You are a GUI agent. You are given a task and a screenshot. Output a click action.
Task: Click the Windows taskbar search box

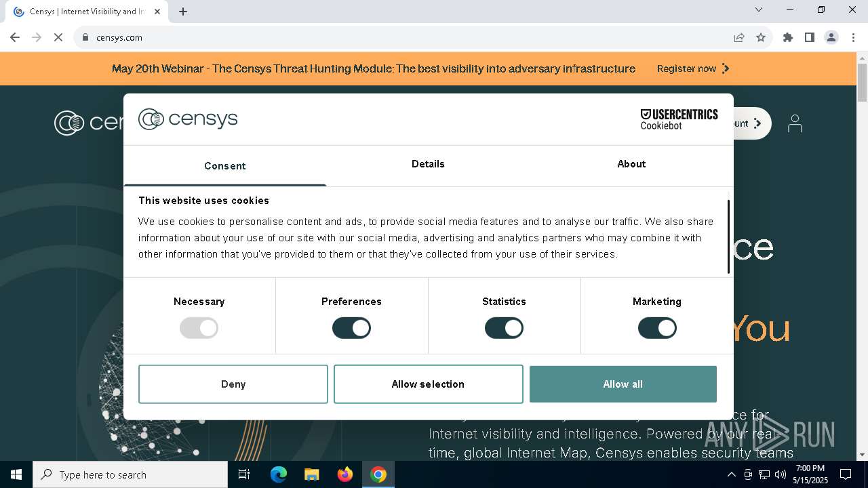click(130, 474)
